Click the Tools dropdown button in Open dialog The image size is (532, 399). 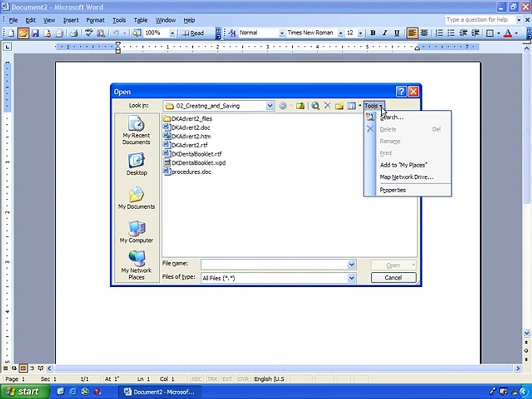(374, 106)
